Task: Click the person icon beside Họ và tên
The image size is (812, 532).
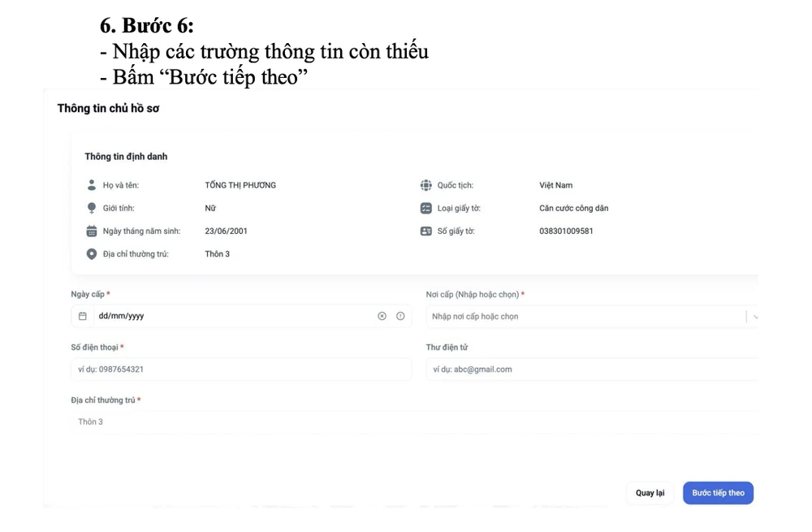Action: (92, 185)
